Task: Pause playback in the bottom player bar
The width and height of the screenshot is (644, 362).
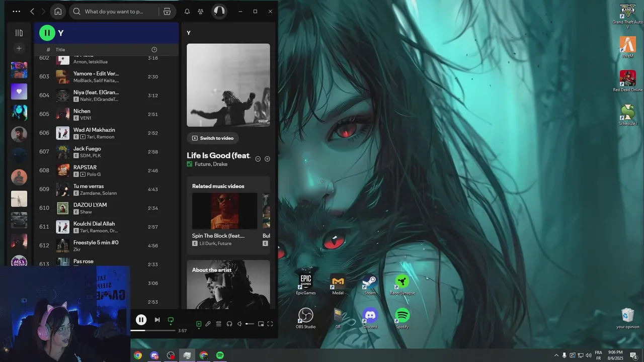Action: pyautogui.click(x=141, y=320)
